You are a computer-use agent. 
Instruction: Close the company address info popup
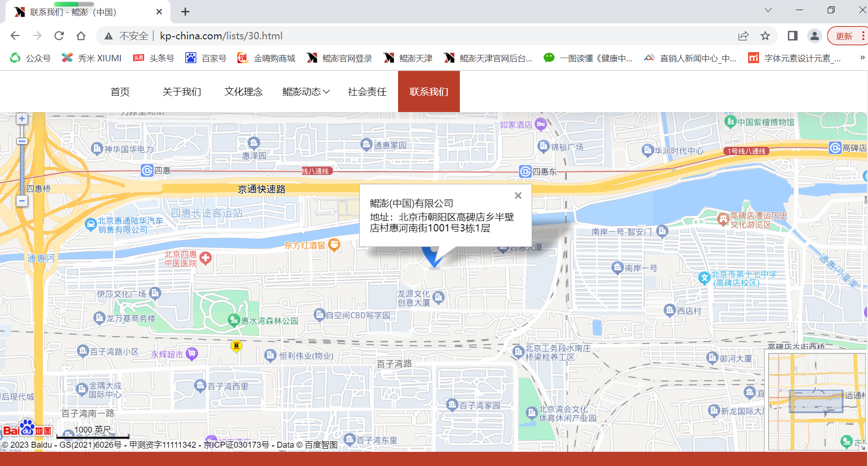pos(518,196)
